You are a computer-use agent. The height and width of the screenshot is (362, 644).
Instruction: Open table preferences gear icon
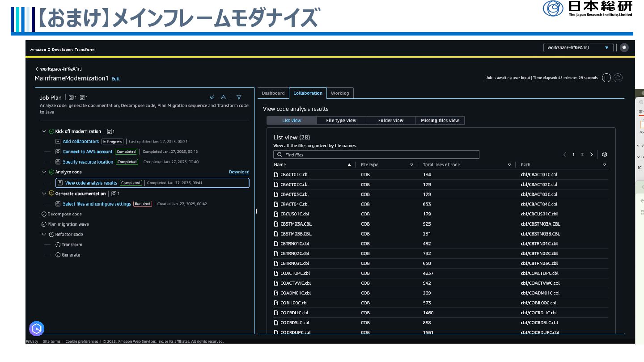click(605, 155)
